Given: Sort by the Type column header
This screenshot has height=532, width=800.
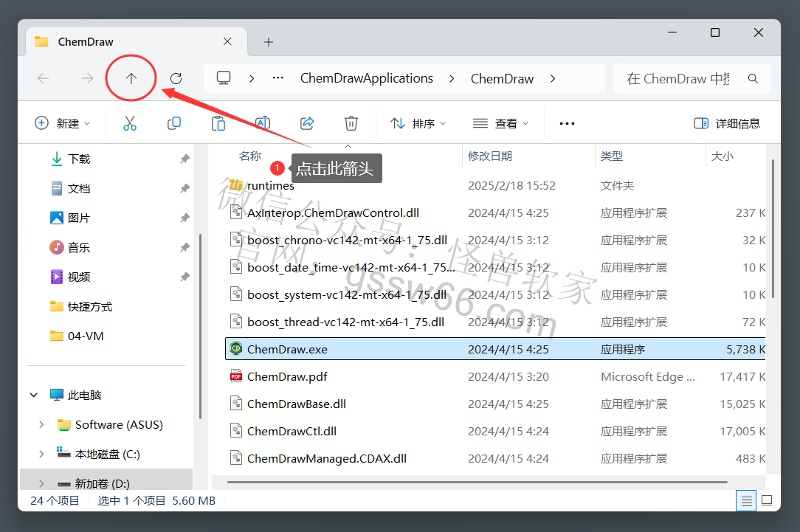Looking at the screenshot, I should click(612, 156).
